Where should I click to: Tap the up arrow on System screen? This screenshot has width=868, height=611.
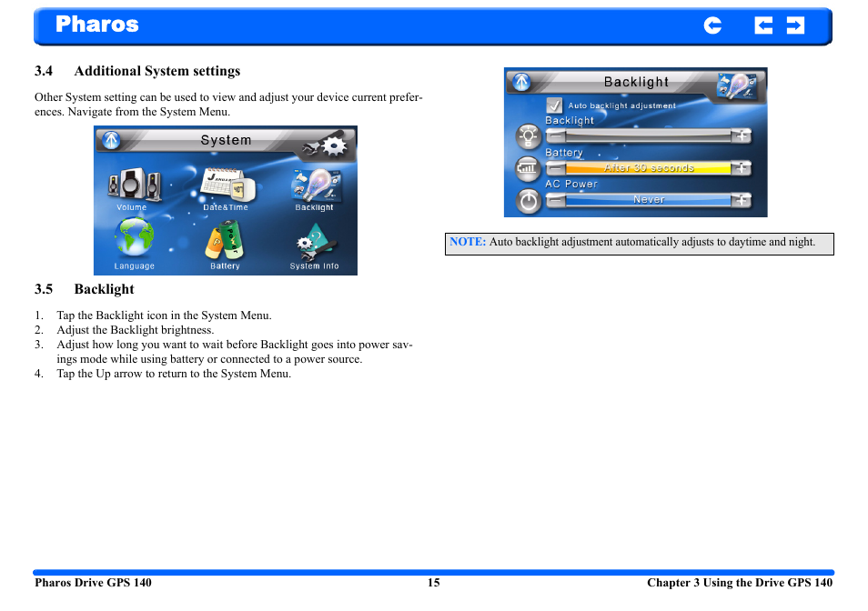point(111,140)
